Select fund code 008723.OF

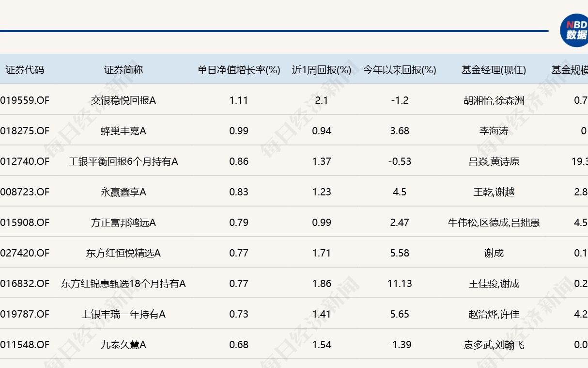[x=25, y=192]
